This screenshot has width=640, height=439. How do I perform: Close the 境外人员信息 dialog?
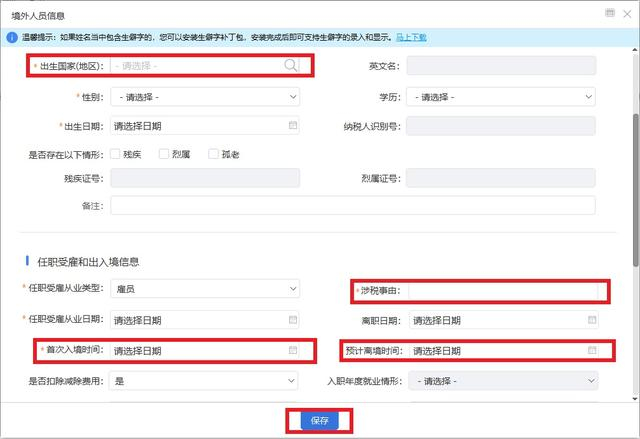627,14
